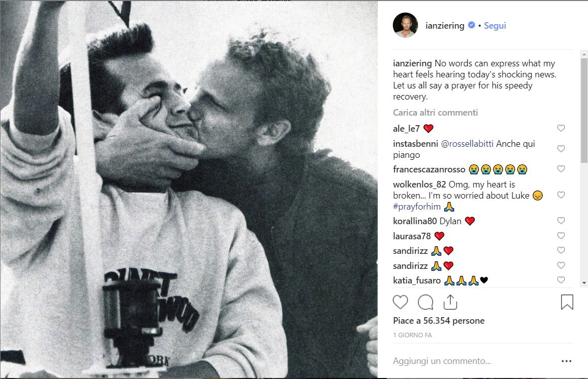
Task: Expand more comments with Carica altri commenti
Action: click(x=436, y=113)
